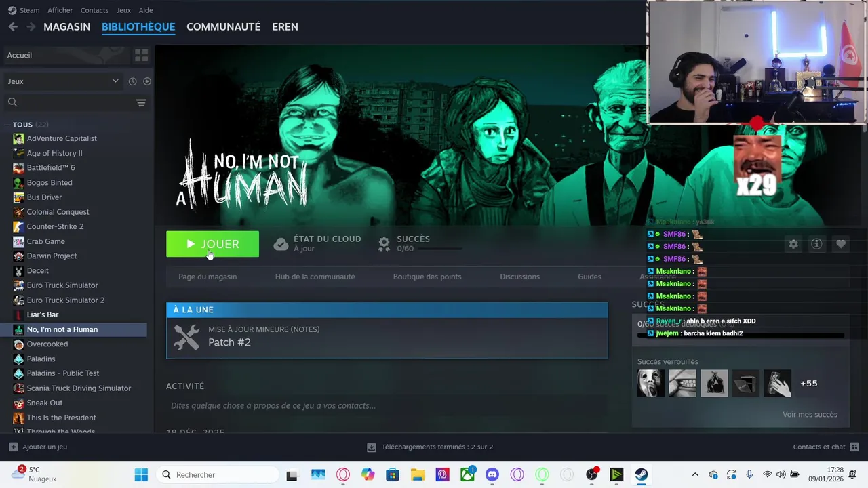View teeth locked achievement thumbnail

(682, 383)
